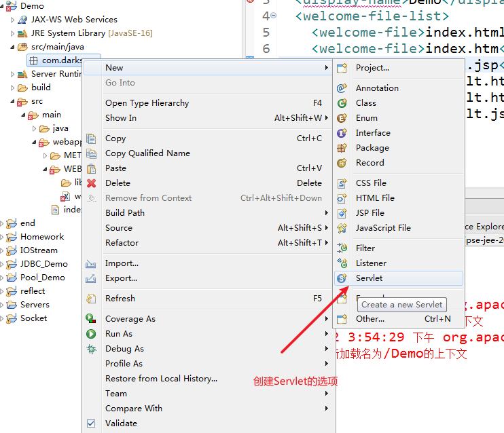
Task: Click the Filter icon in submenu
Action: click(342, 248)
